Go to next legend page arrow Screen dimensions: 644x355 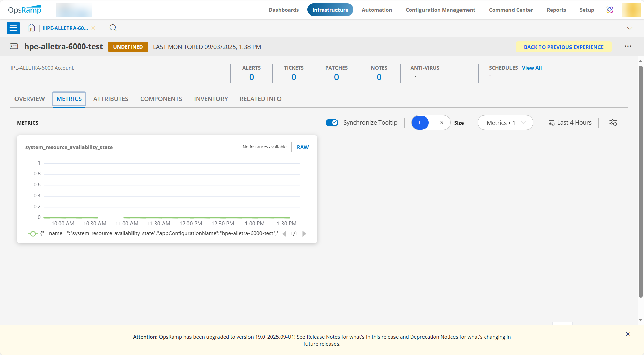coord(304,234)
